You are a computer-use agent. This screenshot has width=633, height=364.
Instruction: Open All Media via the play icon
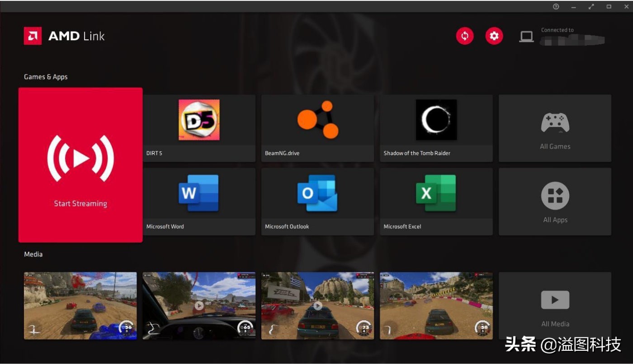click(x=555, y=299)
